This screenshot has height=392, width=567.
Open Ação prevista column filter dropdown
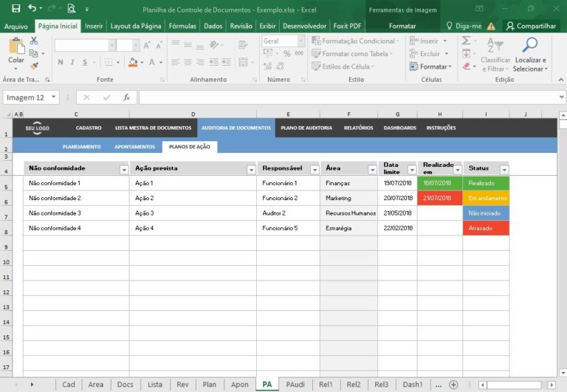pos(251,170)
